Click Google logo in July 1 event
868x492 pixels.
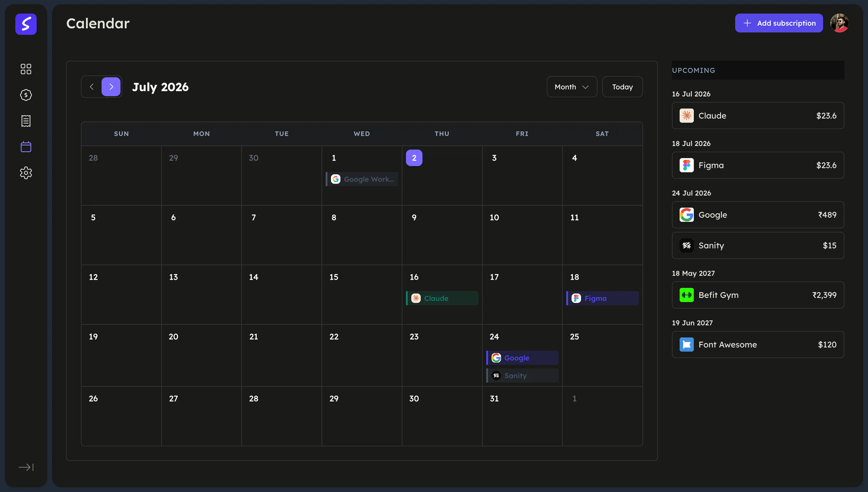335,179
